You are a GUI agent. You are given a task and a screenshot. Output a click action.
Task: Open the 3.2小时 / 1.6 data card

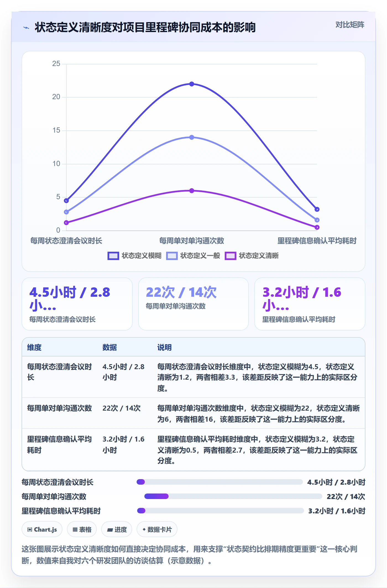[310, 304]
